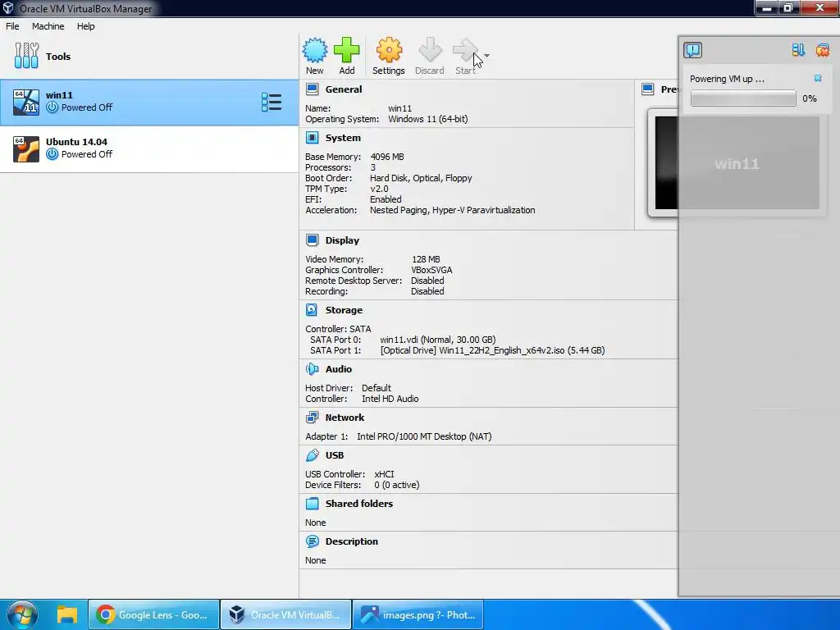This screenshot has width=840, height=630.
Task: Click the TPM Type v2.0 value
Action: [x=379, y=189]
